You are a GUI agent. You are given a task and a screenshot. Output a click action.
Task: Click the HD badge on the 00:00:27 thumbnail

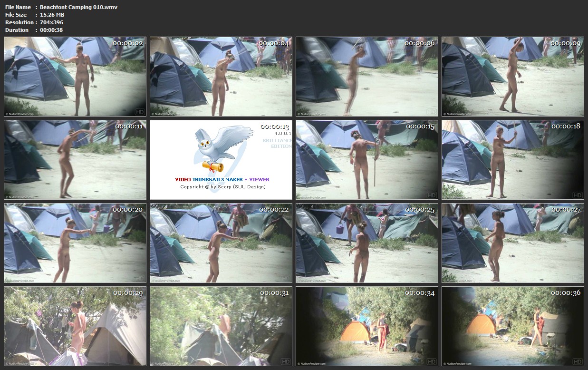coord(577,278)
